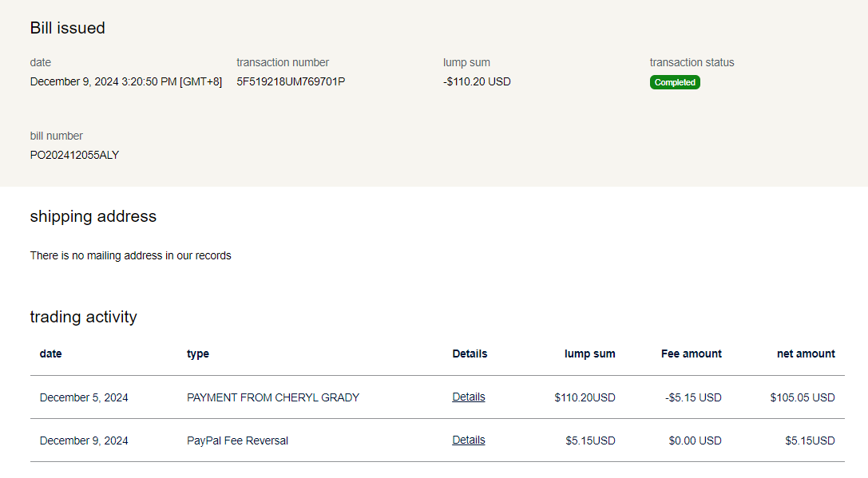Viewport: 868px width, 478px height.
Task: Click the -$5.15 USD fee amount
Action: [693, 397]
